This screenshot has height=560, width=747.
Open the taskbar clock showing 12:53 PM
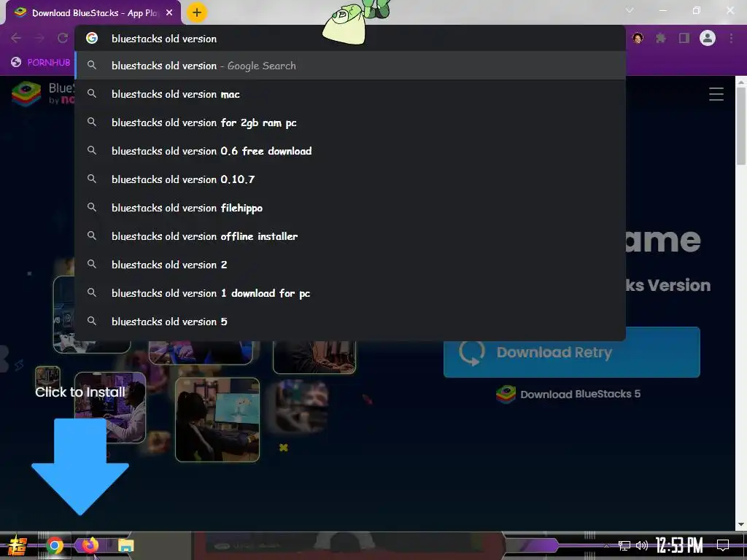(x=679, y=545)
